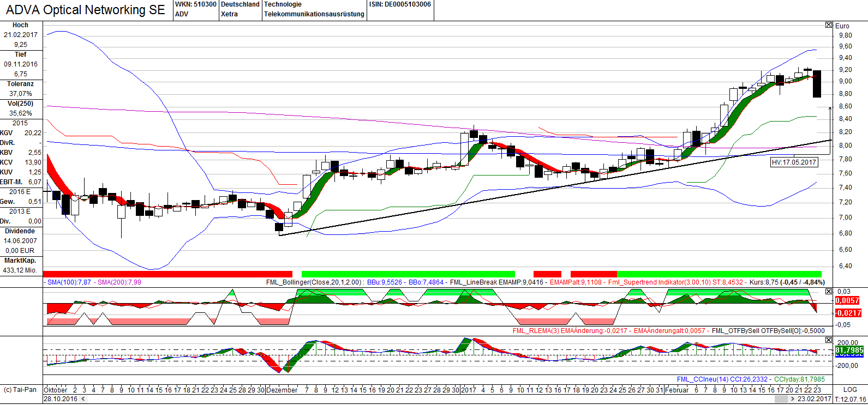Select the HV:17.05.2017 marker label
The image size is (868, 405).
coord(794,162)
